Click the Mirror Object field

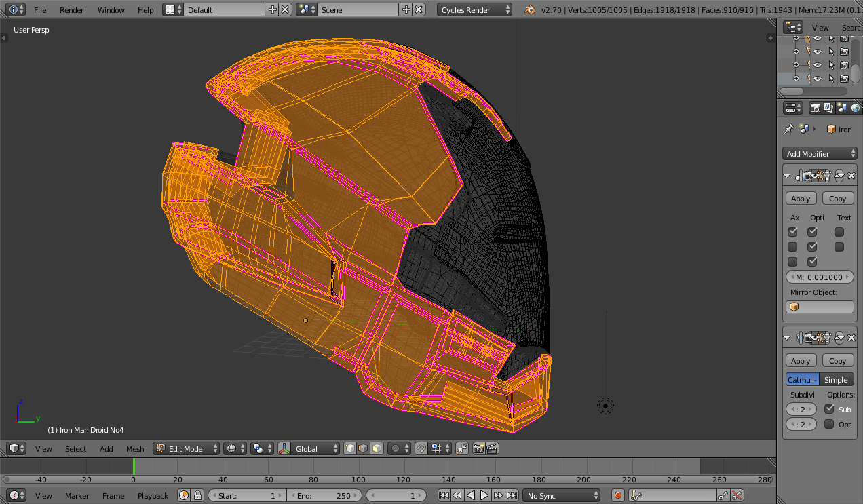click(x=820, y=307)
